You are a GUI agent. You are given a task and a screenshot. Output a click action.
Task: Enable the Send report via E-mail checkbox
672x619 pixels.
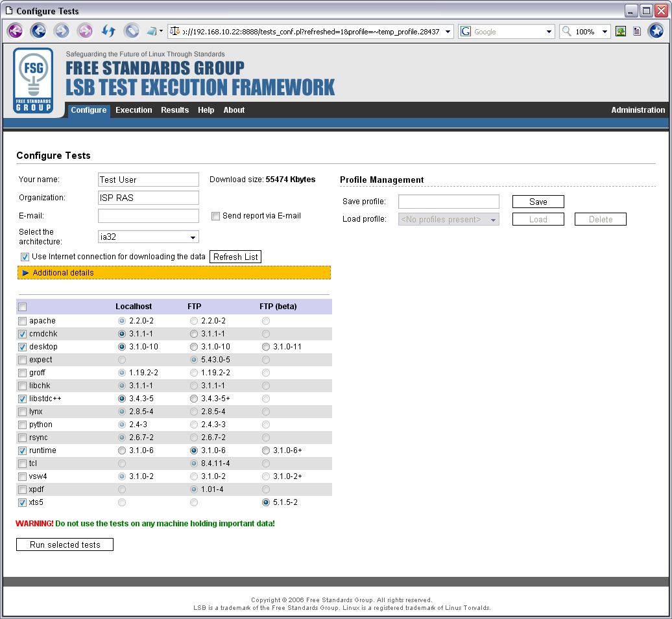(x=215, y=216)
